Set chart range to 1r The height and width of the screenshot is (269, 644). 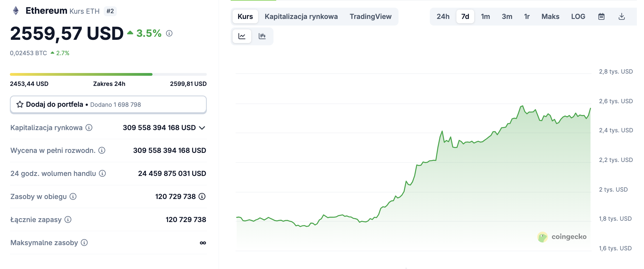pyautogui.click(x=527, y=16)
